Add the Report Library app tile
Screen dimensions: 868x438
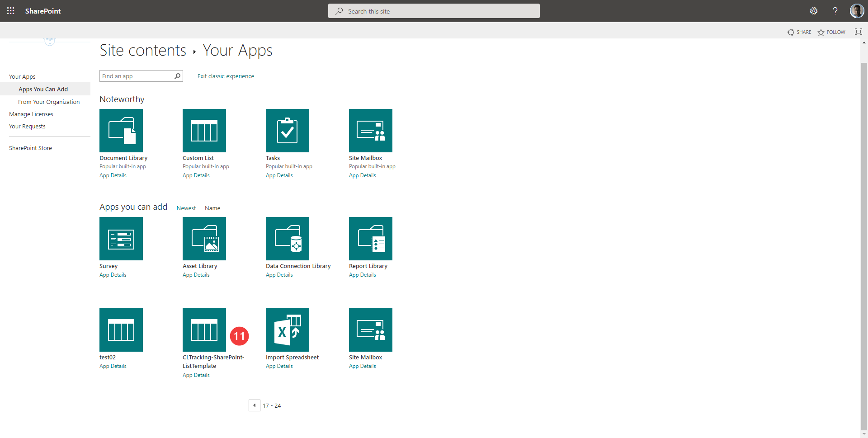(x=371, y=239)
